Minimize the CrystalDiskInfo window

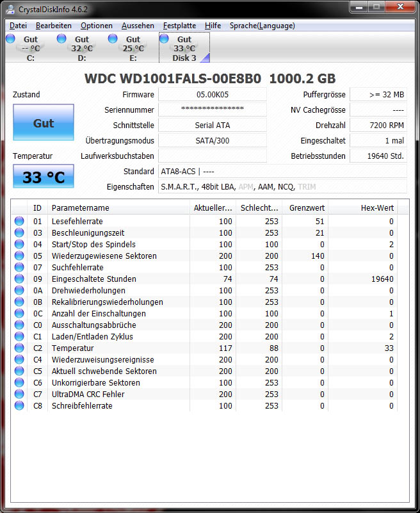pyautogui.click(x=359, y=7)
